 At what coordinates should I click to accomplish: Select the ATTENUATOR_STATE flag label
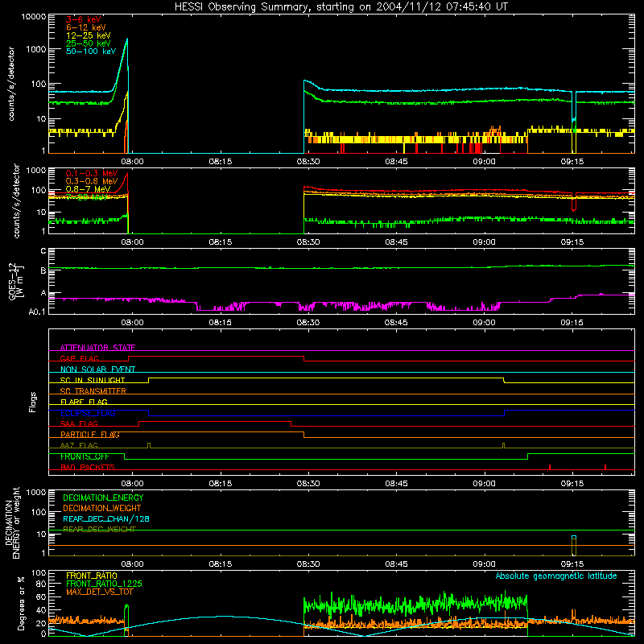click(x=97, y=348)
